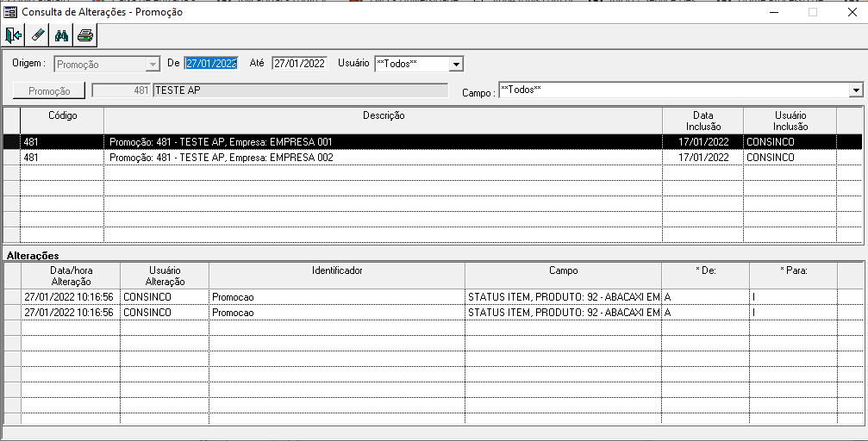The width and height of the screenshot is (868, 441).
Task: Click the Usuário Inclusão column header
Action: (x=790, y=121)
